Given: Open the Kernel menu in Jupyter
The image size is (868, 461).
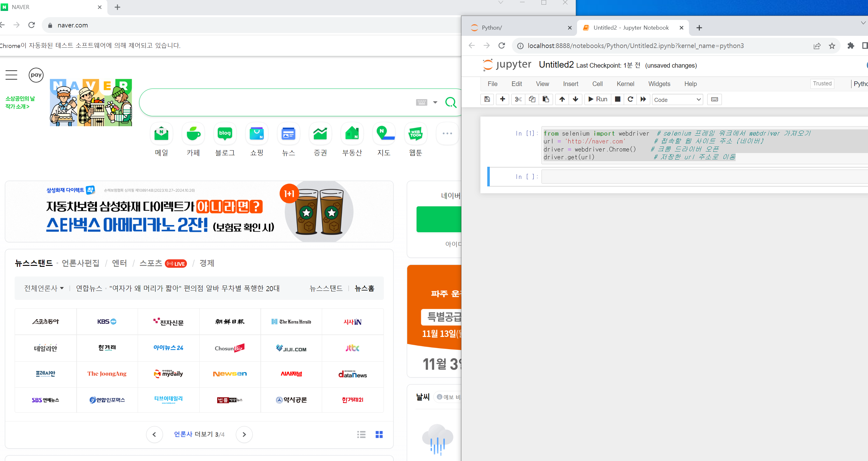Looking at the screenshot, I should pyautogui.click(x=625, y=84).
